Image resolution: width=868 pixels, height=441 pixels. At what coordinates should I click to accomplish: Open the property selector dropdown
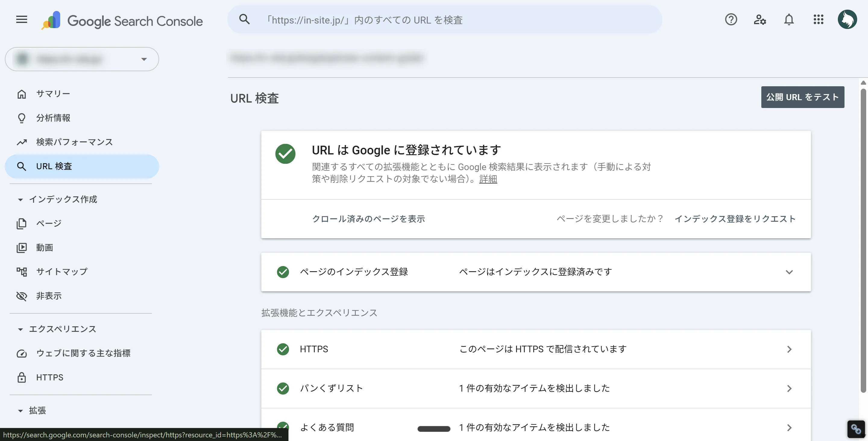click(144, 59)
